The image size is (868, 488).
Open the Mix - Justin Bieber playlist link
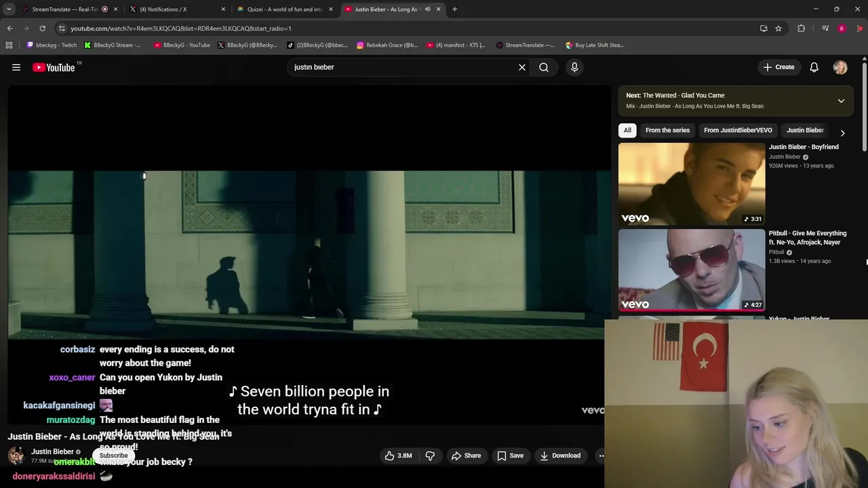pyautogui.click(x=694, y=106)
